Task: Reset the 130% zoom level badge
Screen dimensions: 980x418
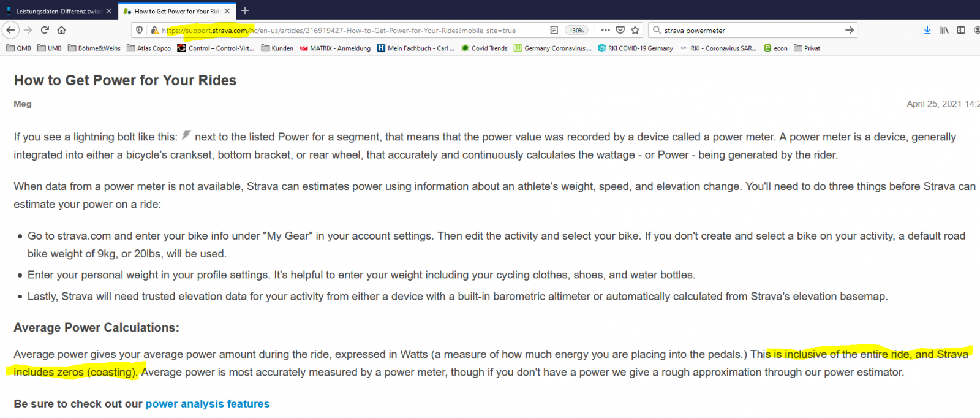Action: [576, 30]
